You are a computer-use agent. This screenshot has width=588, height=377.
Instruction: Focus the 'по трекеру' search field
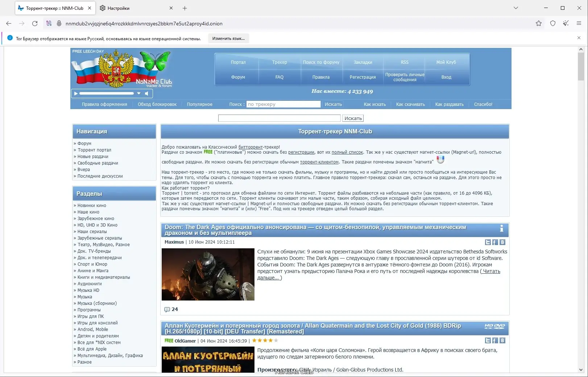[x=283, y=104]
